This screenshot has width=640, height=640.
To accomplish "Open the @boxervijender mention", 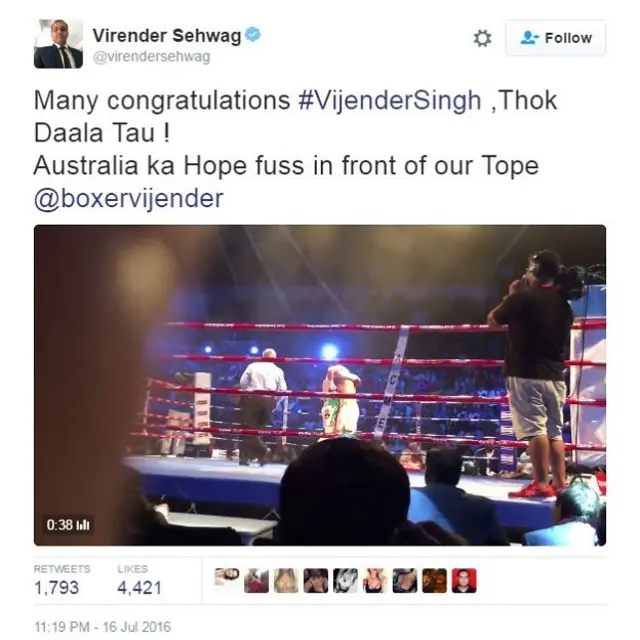I will coord(129,199).
